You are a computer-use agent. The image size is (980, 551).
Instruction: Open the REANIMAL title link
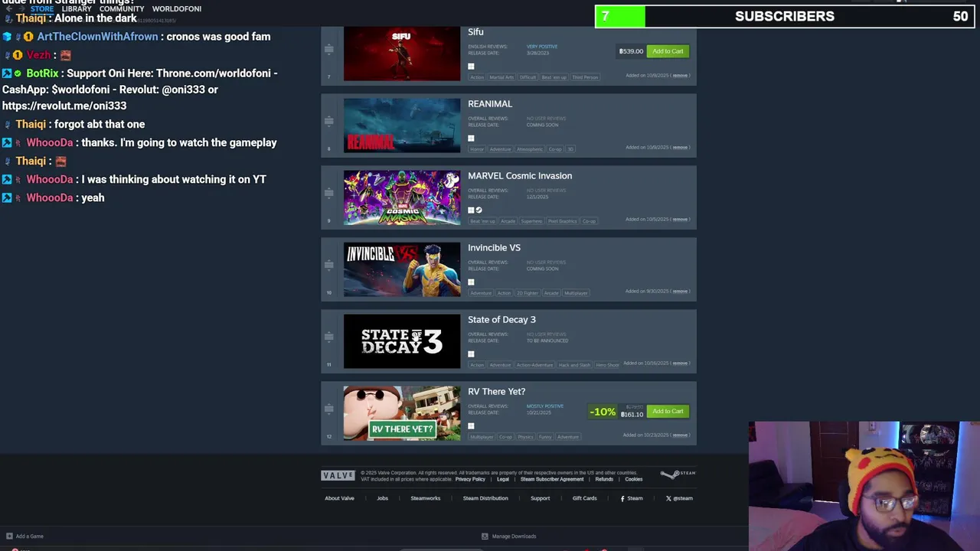coord(490,104)
